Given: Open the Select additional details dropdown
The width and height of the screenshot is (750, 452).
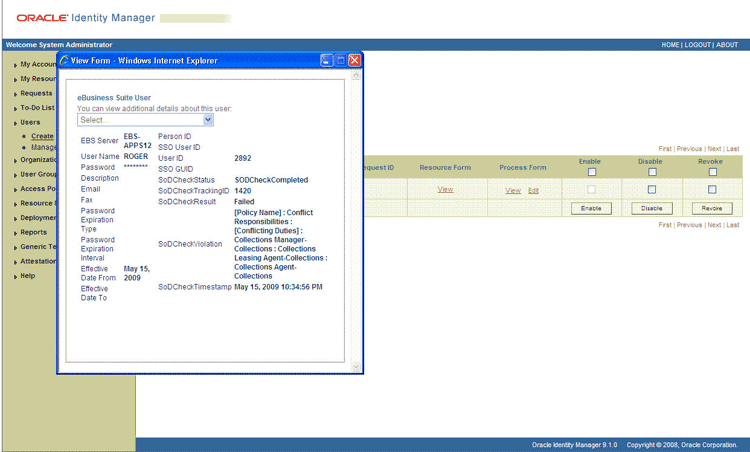Looking at the screenshot, I should coord(145,120).
